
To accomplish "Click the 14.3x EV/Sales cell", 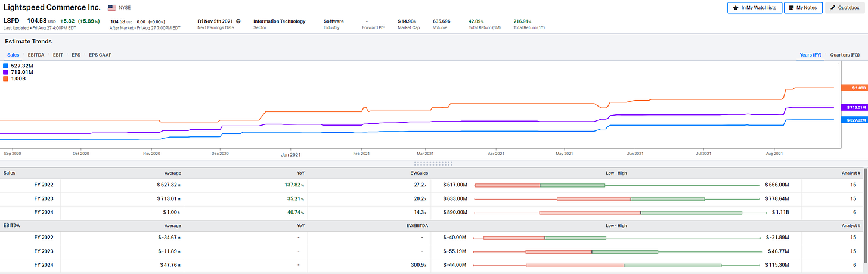I will point(420,212).
